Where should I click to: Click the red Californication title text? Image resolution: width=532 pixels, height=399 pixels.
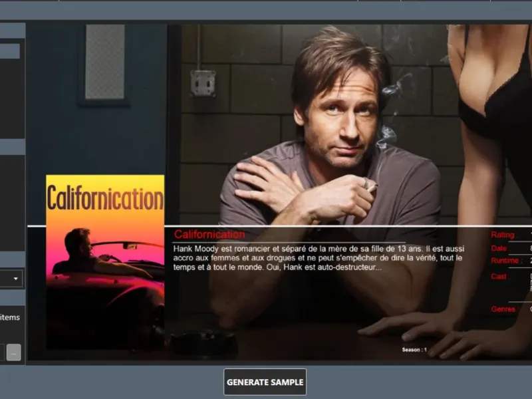click(x=209, y=235)
